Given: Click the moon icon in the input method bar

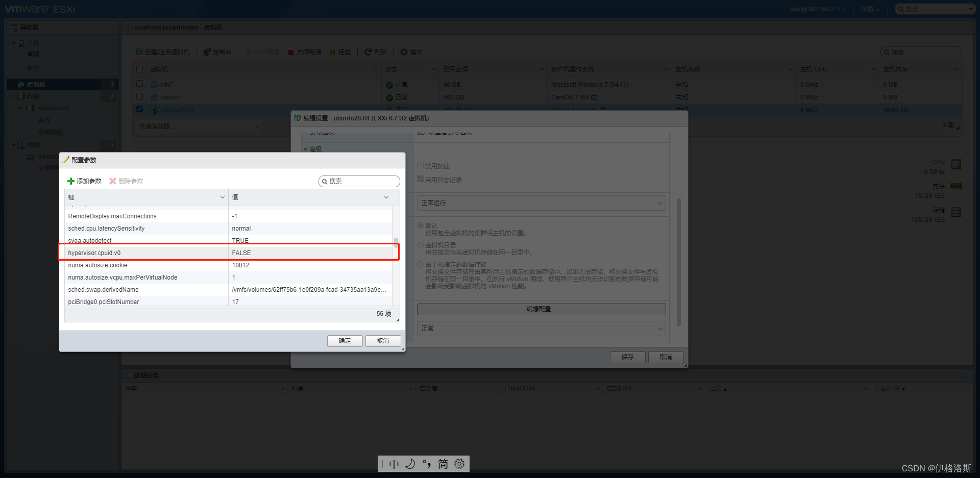Looking at the screenshot, I should tap(410, 464).
